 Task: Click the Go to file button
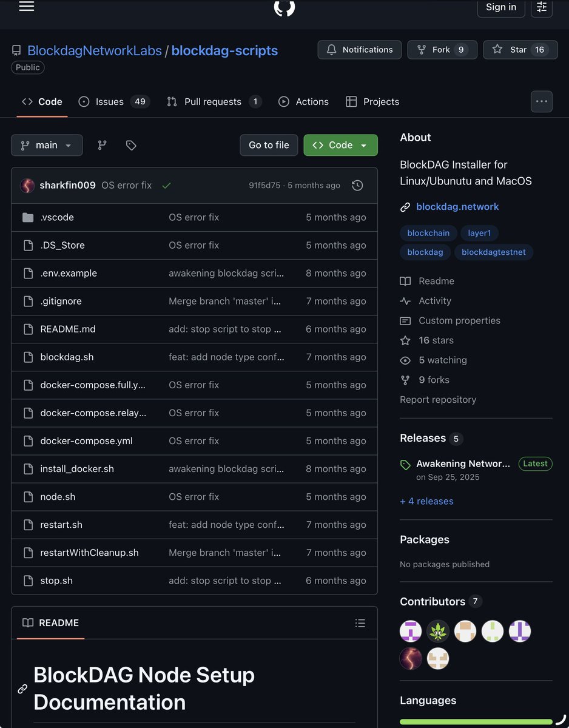coord(269,145)
